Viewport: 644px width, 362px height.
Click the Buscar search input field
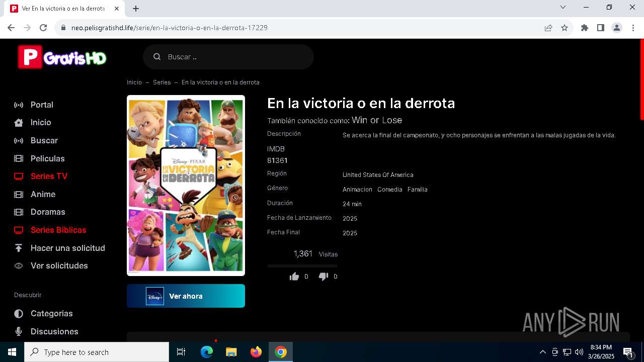(228, 57)
